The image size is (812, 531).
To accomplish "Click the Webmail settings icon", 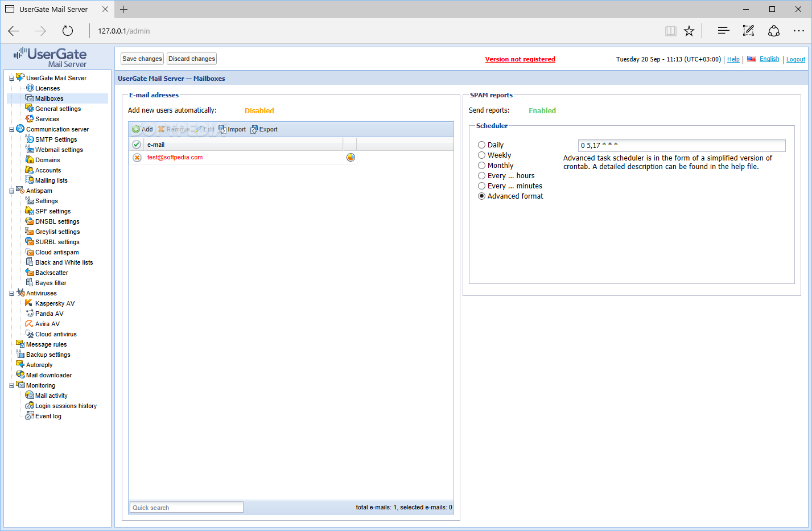I will [x=30, y=149].
